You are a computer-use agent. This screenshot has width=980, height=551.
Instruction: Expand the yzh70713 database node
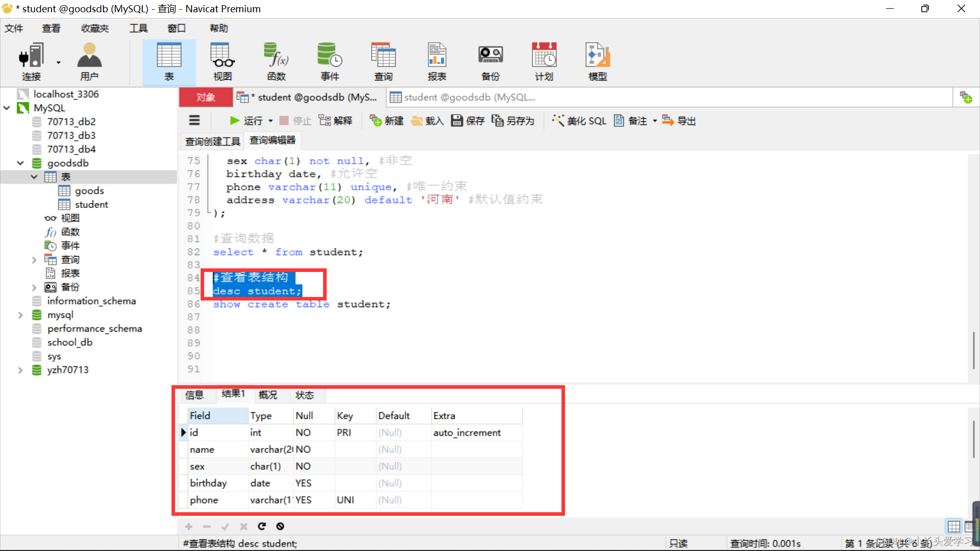20,370
